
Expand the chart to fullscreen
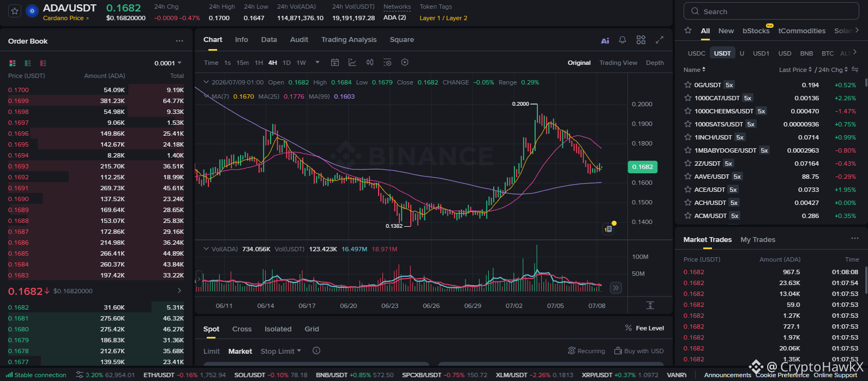tap(660, 40)
